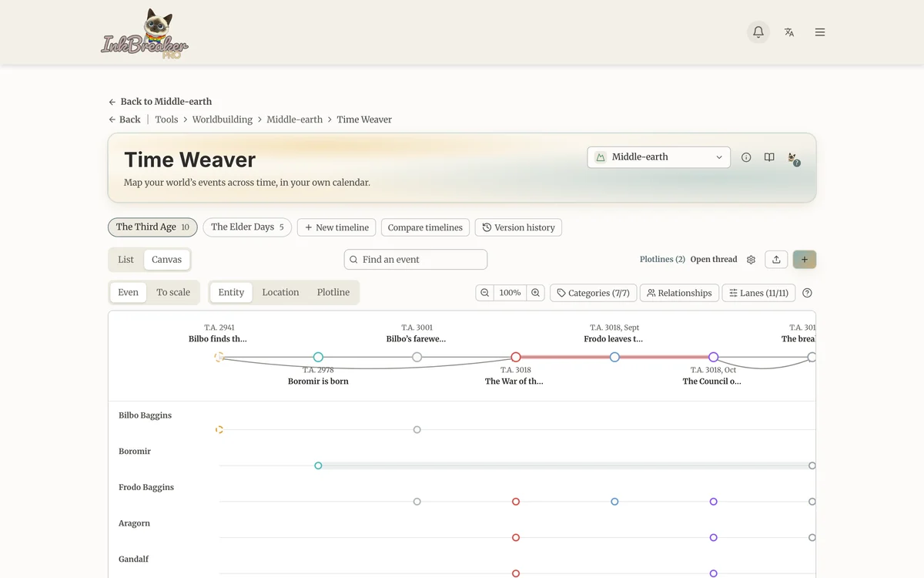Click the Find an event search field
Screen dimensions: 924x578
pos(416,260)
